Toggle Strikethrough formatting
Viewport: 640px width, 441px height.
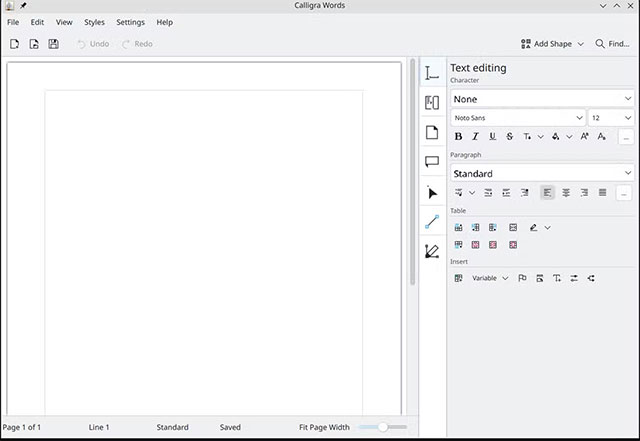[x=510, y=136]
